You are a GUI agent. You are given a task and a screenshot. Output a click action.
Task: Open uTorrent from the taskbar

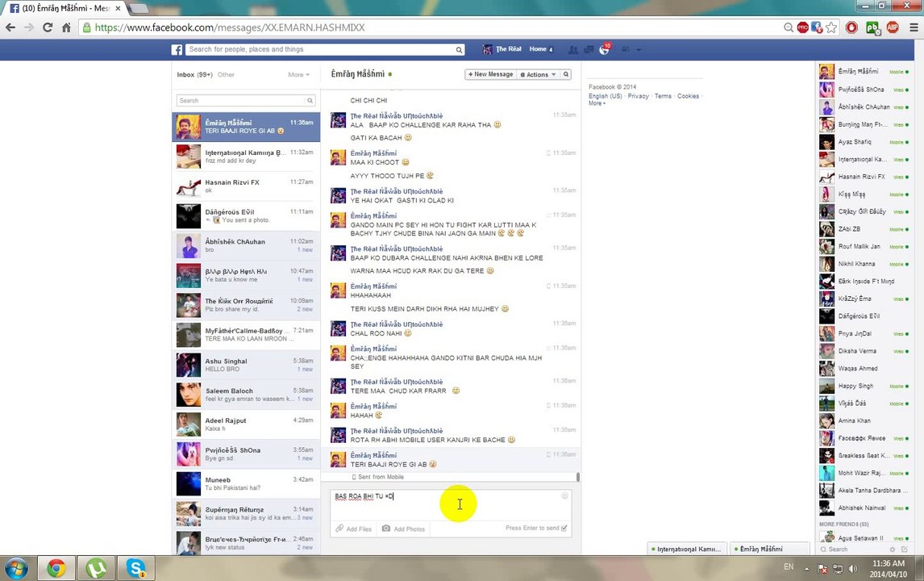coord(97,568)
